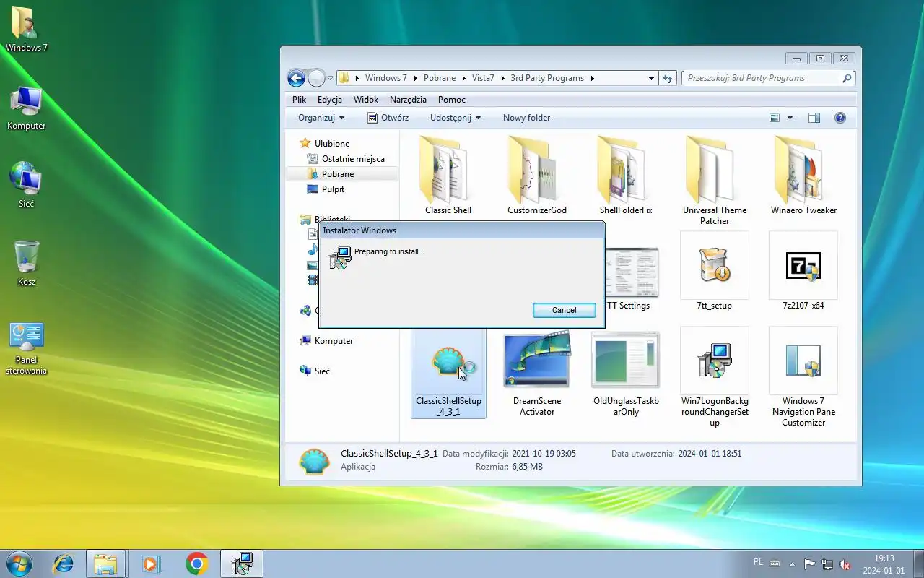Select the DreamScene Activator file

tap(537, 372)
